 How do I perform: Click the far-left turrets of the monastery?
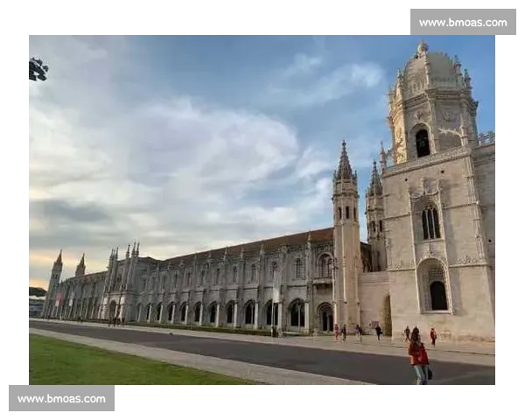coord(58,267)
